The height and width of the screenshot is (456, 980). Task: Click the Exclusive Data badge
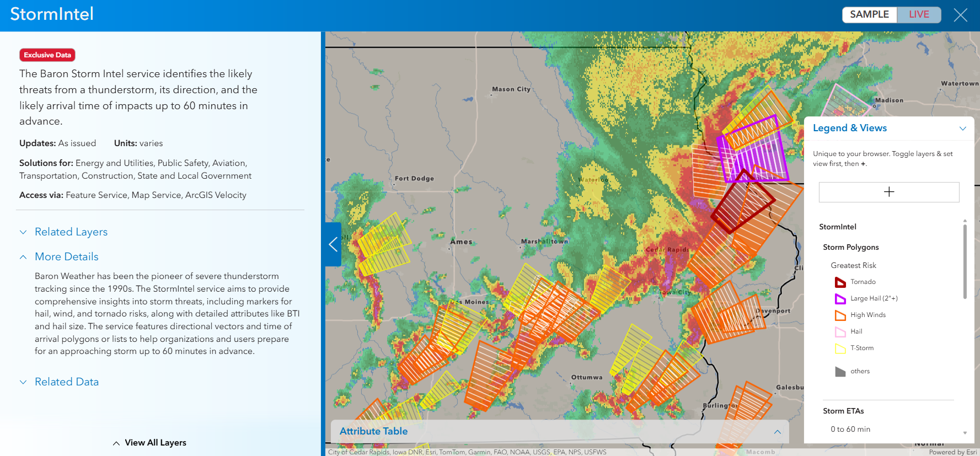click(x=47, y=55)
